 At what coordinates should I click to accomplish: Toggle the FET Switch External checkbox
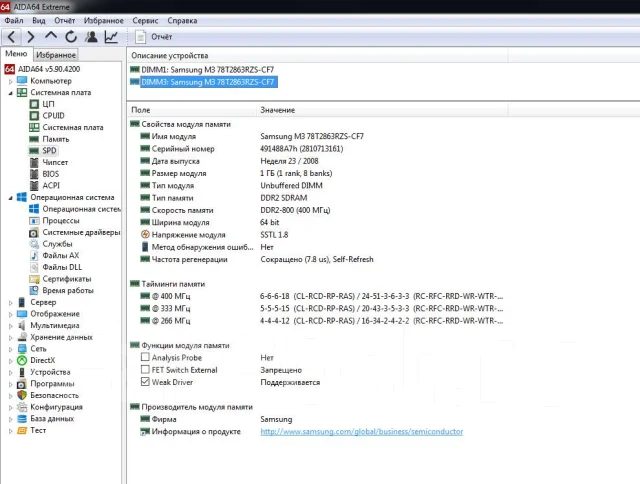[145, 369]
